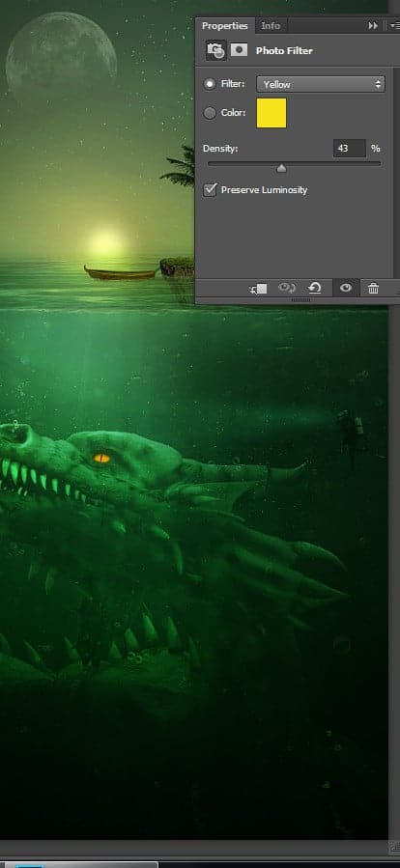The width and height of the screenshot is (400, 868).
Task: Switch to the Info tab
Action: (x=271, y=26)
